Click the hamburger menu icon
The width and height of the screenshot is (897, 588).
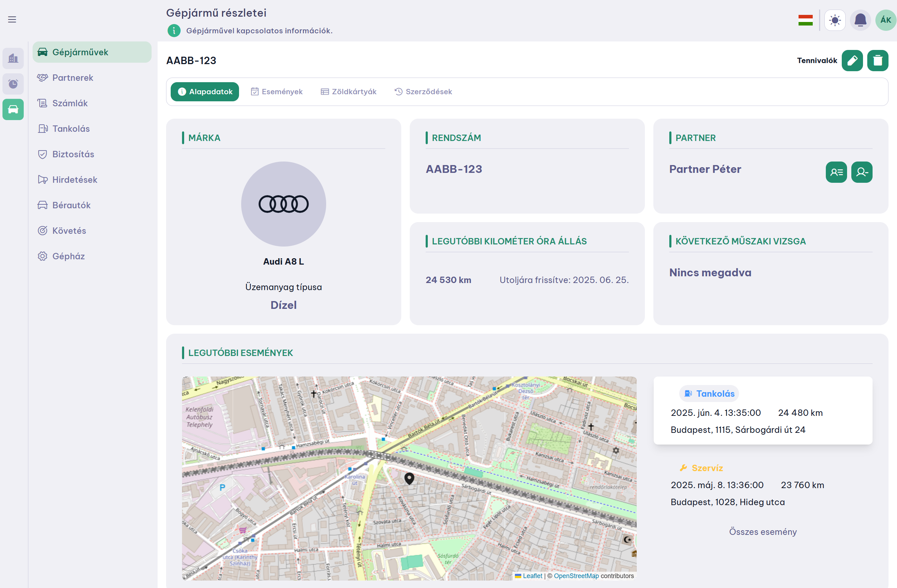tap(12, 19)
